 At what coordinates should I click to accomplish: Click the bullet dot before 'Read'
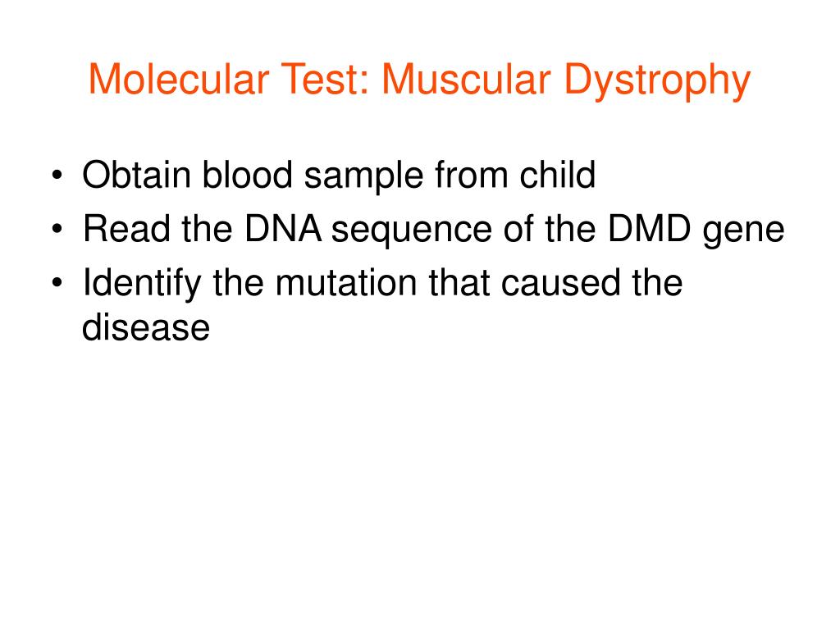(57, 230)
